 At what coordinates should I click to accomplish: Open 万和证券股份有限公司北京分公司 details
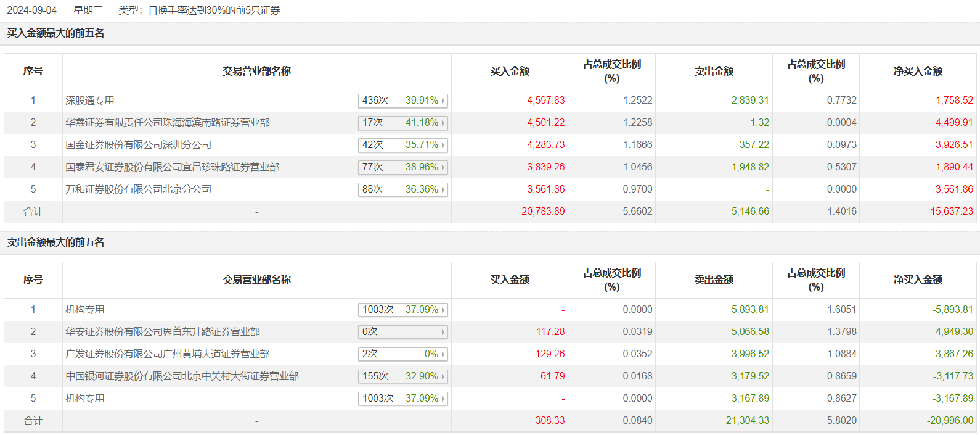pos(139,189)
